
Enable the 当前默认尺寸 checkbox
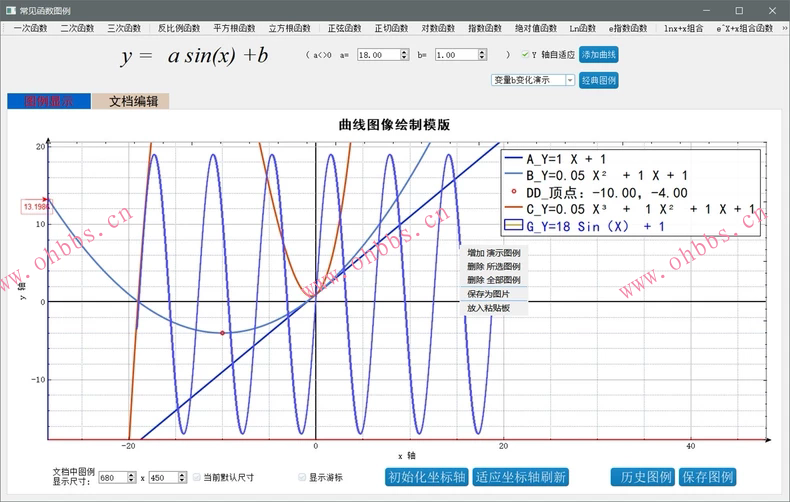197,478
